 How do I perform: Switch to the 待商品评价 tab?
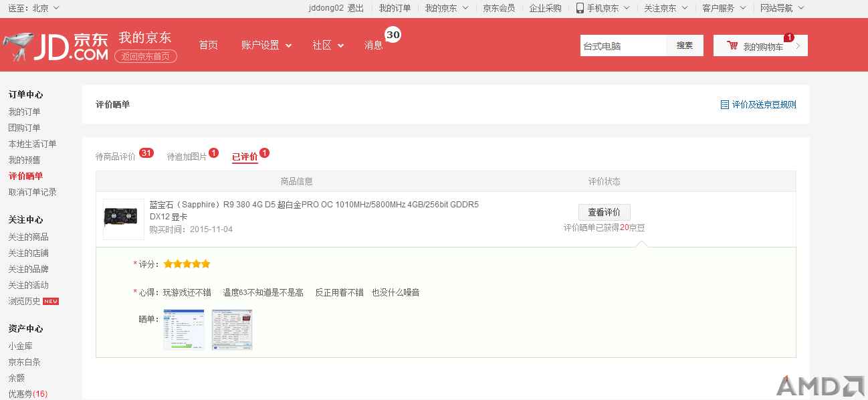116,157
